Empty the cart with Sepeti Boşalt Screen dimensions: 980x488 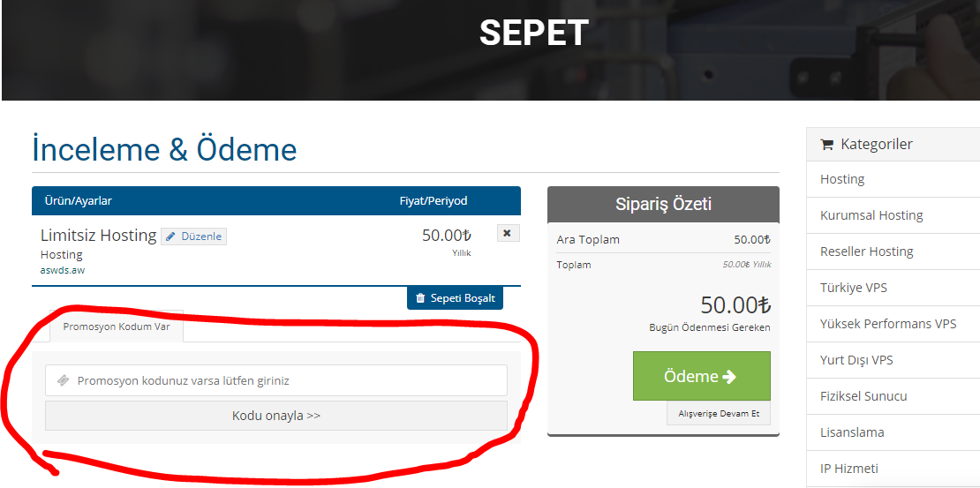point(455,298)
